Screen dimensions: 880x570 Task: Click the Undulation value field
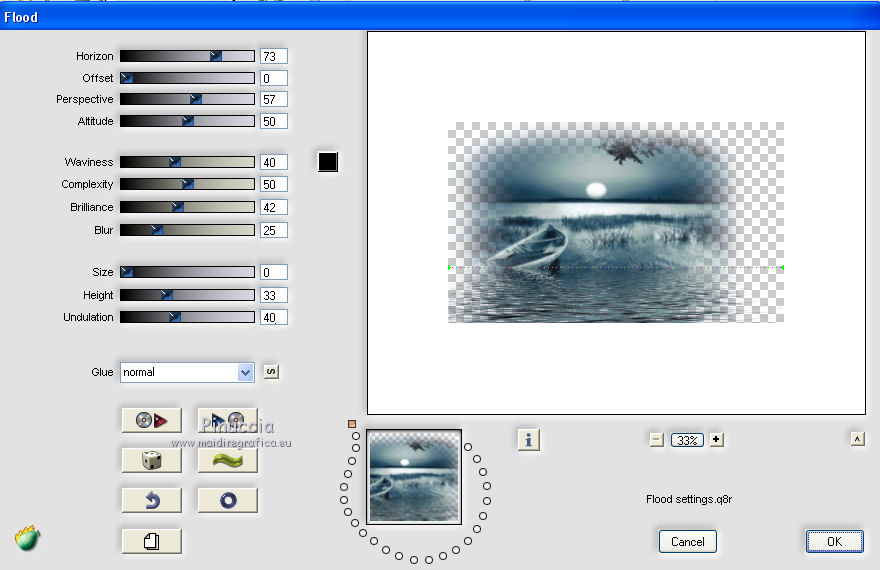(274, 317)
